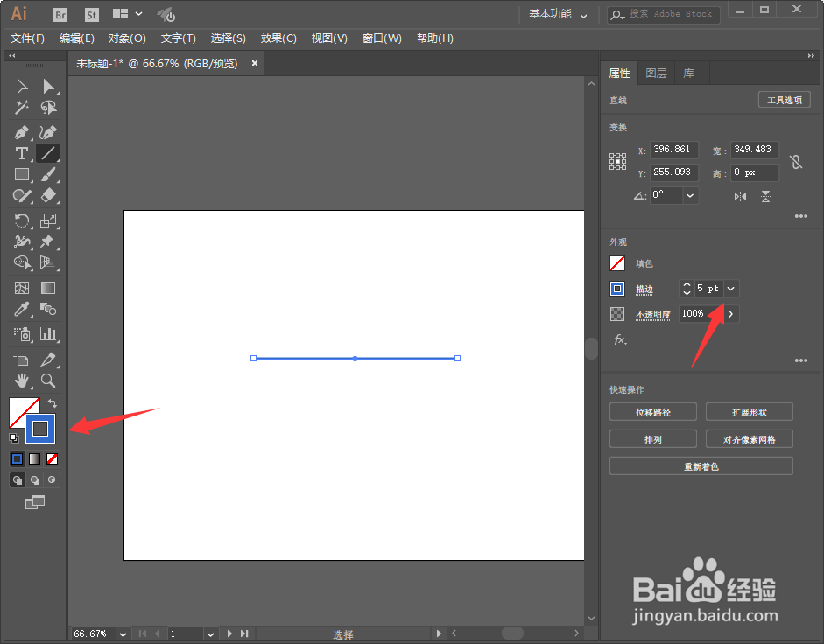Select the Puppet Warp pin tool

48,241
